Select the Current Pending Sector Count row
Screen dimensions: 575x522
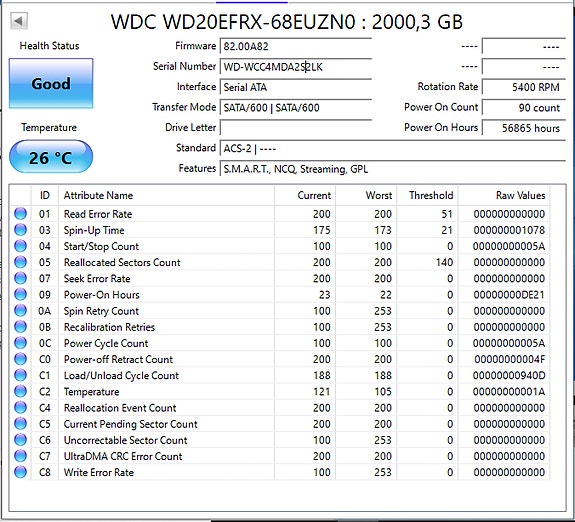279,424
